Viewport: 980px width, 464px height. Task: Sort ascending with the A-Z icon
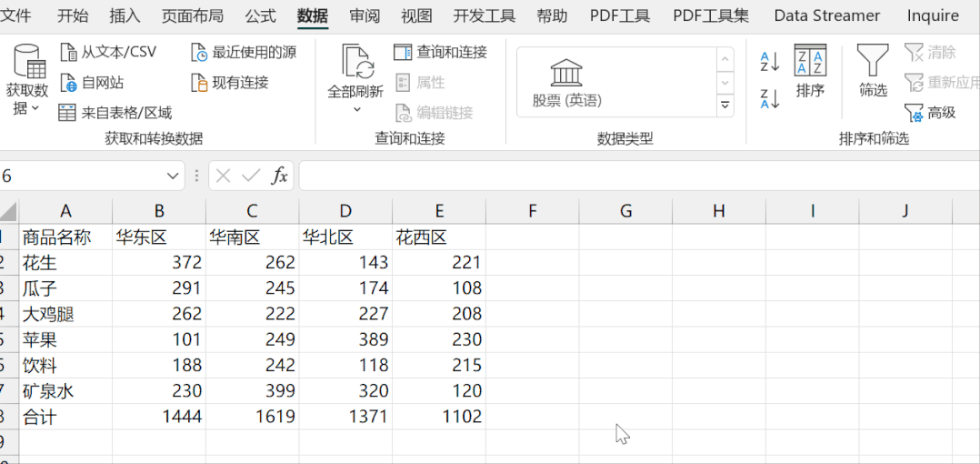(x=770, y=62)
